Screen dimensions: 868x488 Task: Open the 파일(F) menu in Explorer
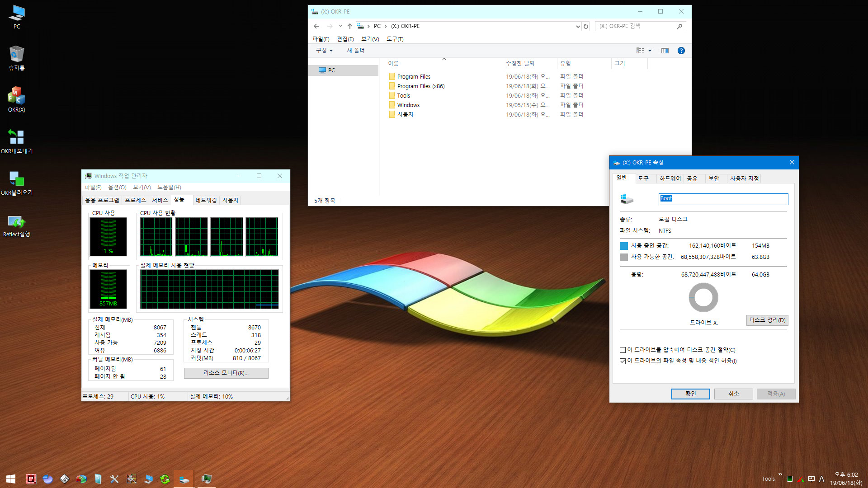pyautogui.click(x=321, y=39)
